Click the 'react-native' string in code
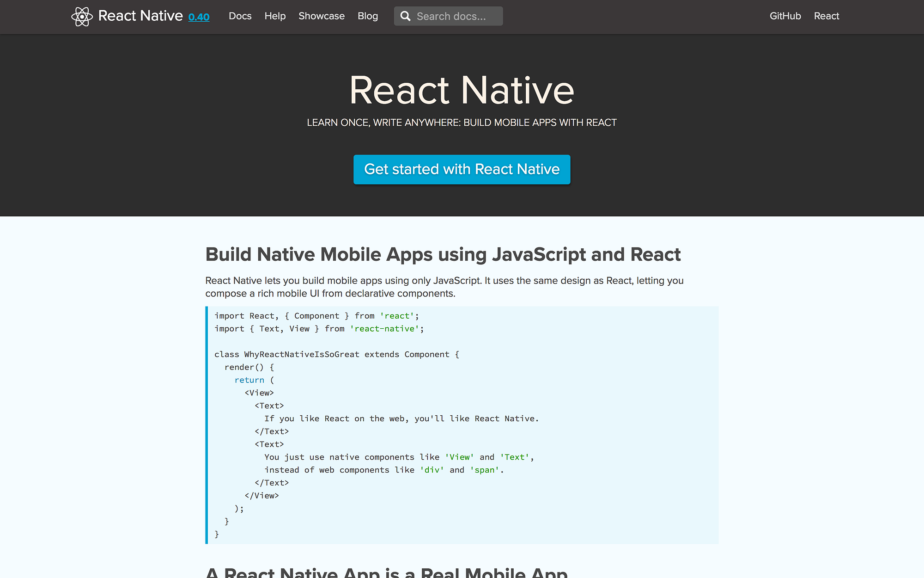Screen dimensions: 924x578 point(385,329)
